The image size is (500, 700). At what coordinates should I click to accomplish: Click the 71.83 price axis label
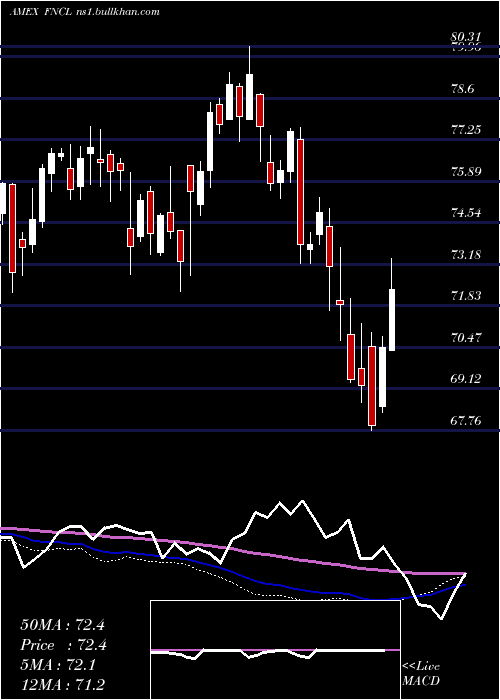pos(466,296)
